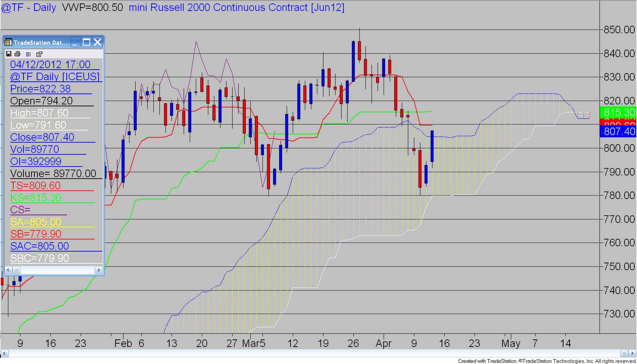Click the green 815.30 price axis marker

point(618,112)
